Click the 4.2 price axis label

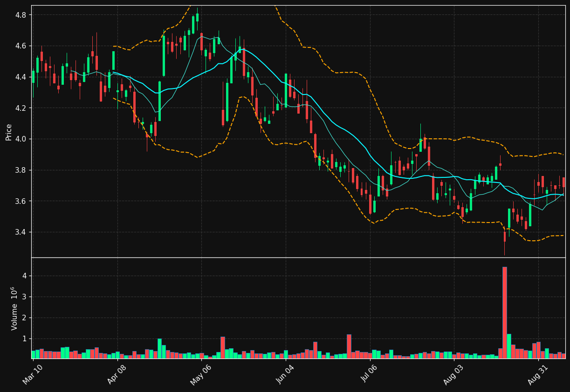pos(21,108)
